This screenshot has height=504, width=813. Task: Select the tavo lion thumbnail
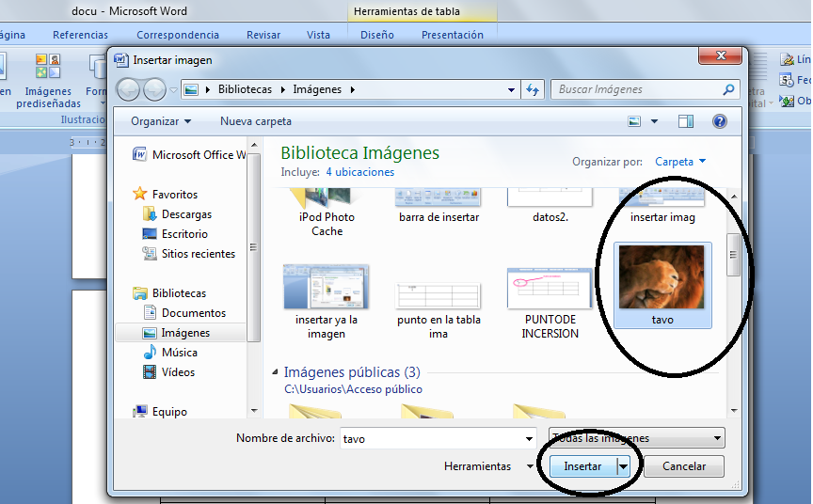(x=662, y=277)
